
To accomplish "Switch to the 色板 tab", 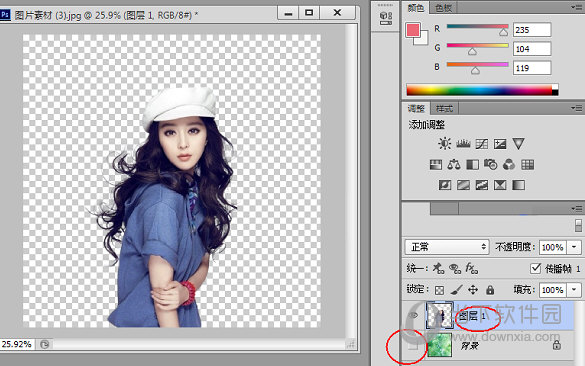I will point(443,8).
